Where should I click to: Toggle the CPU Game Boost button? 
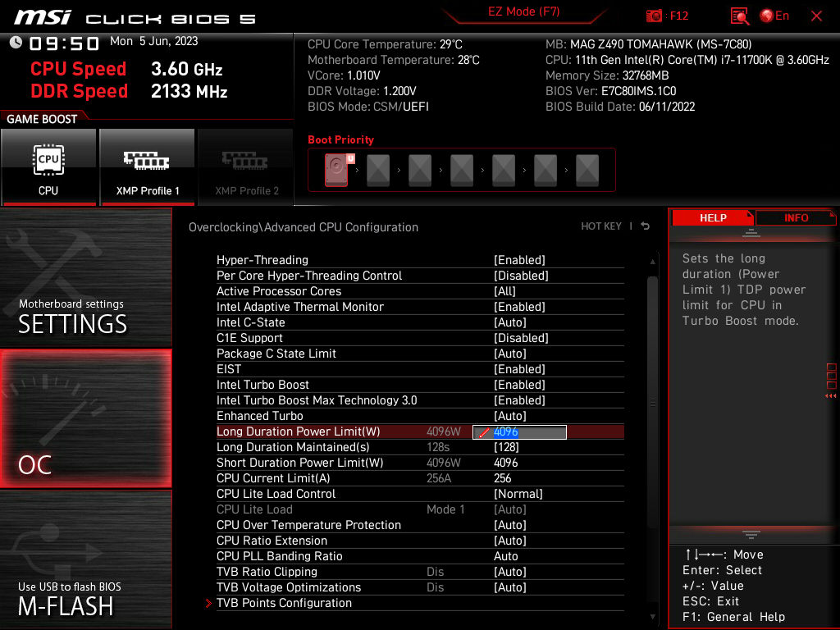click(48, 167)
